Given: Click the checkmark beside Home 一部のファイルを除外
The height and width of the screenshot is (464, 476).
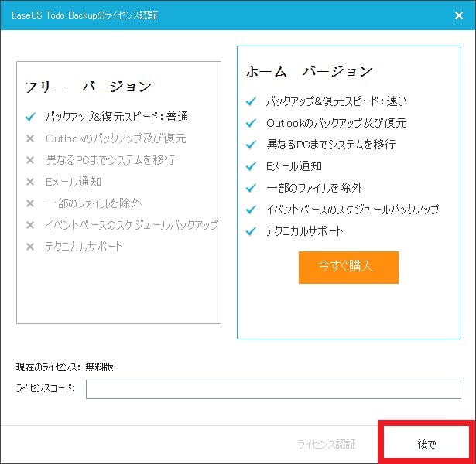Looking at the screenshot, I should [251, 188].
